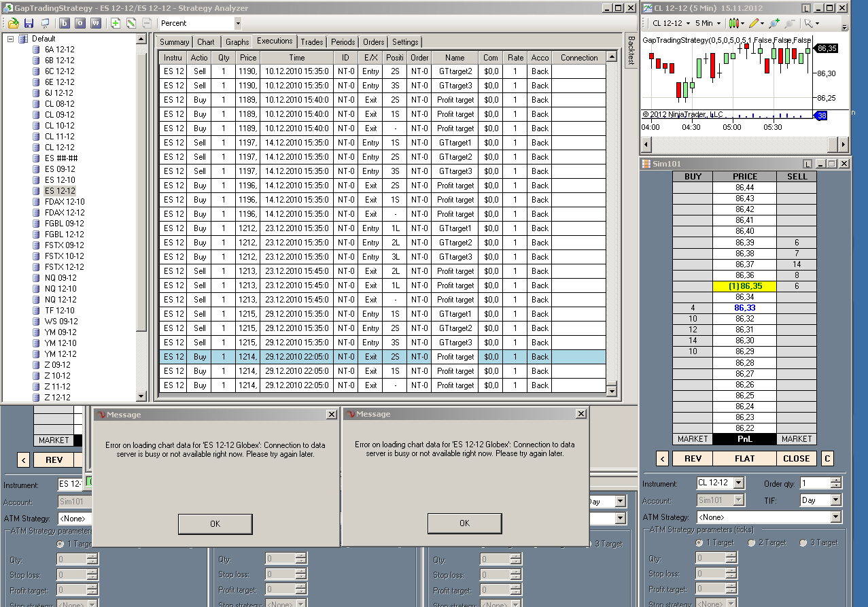The height and width of the screenshot is (607, 868).
Task: Click the Order qty input field
Action: 815,483
